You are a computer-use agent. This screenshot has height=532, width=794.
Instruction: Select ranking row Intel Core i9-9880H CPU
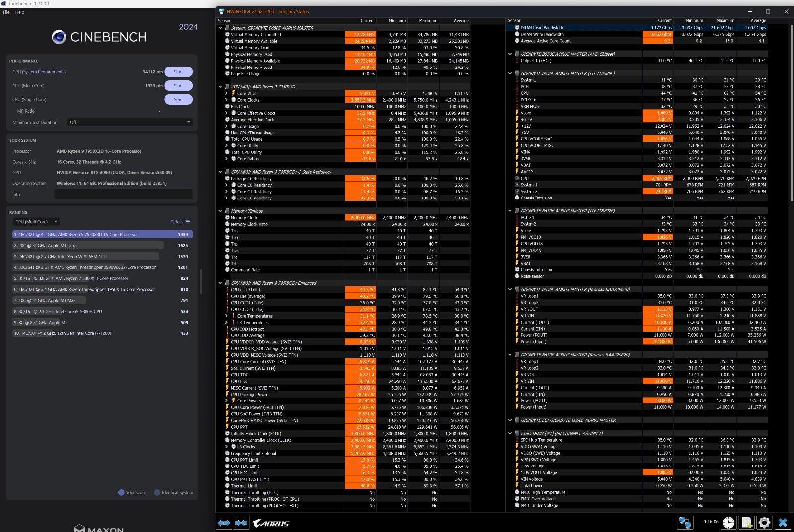[102, 311]
